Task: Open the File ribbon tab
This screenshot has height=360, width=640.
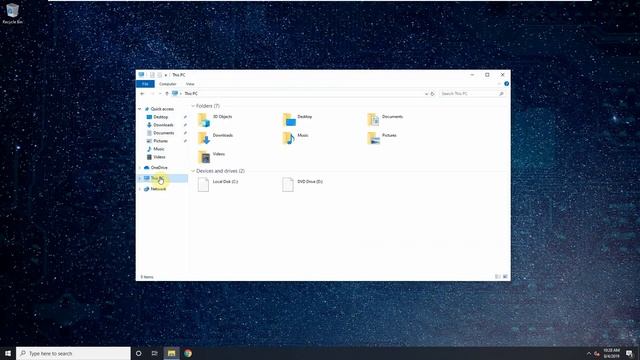Action: point(145,84)
